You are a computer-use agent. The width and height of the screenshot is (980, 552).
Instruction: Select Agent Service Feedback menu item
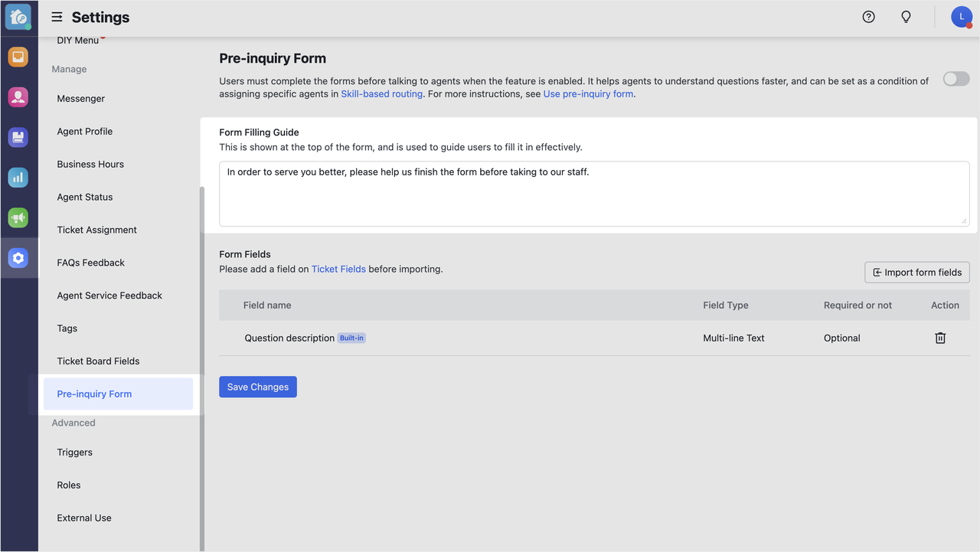pos(109,296)
